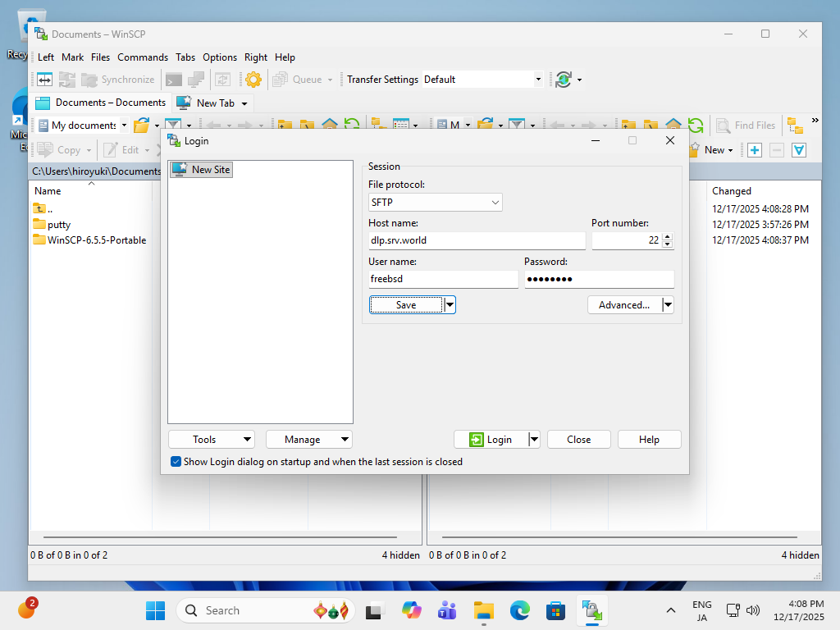
Task: Open Preferences via the gear icon
Action: pyautogui.click(x=253, y=80)
